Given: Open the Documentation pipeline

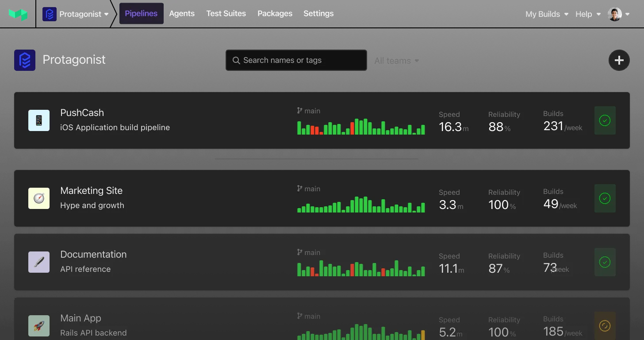Looking at the screenshot, I should pyautogui.click(x=93, y=254).
